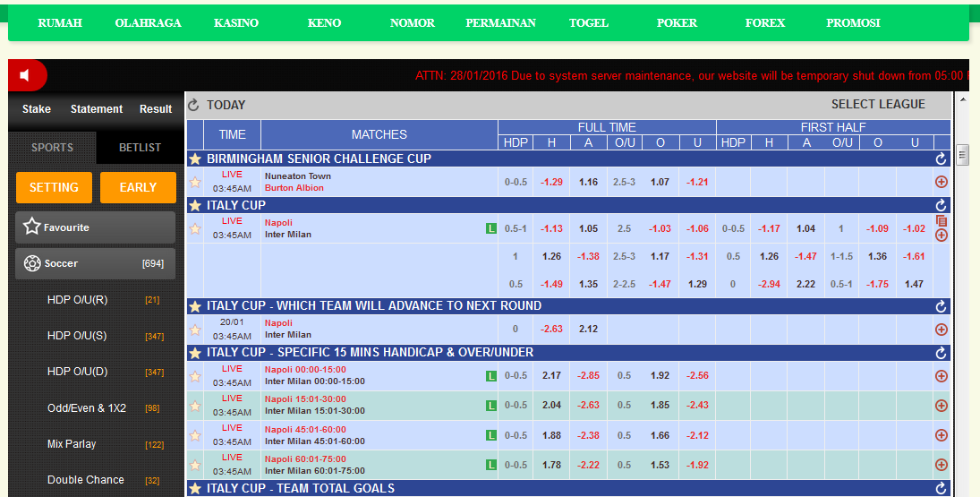The image size is (980, 497).
Task: Star the Napoli 15:01-30:00 match row
Action: click(195, 406)
